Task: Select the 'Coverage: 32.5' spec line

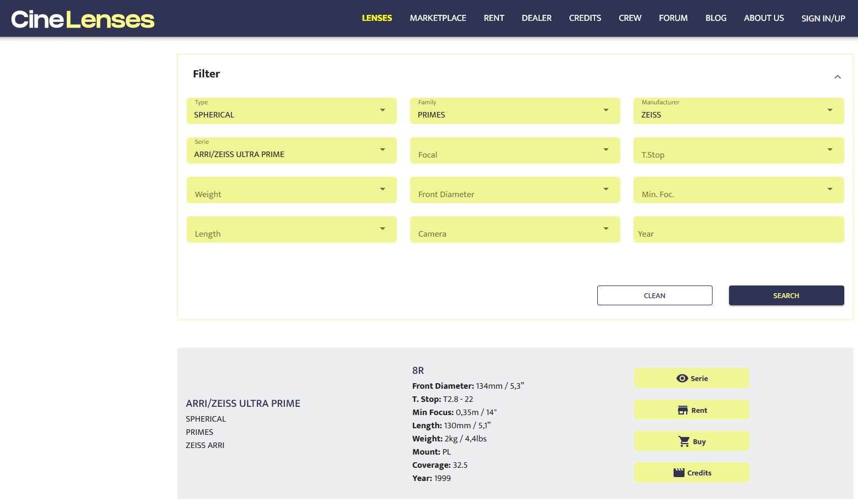Action: pyautogui.click(x=440, y=465)
